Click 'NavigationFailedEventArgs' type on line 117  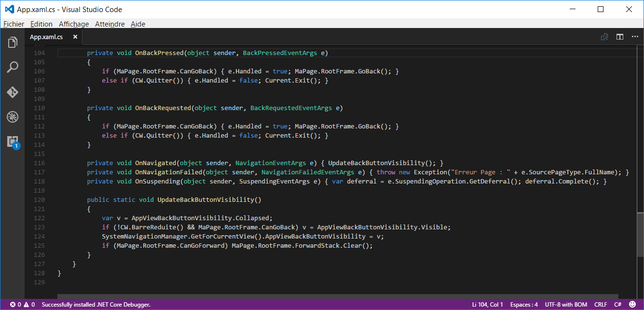click(308, 172)
